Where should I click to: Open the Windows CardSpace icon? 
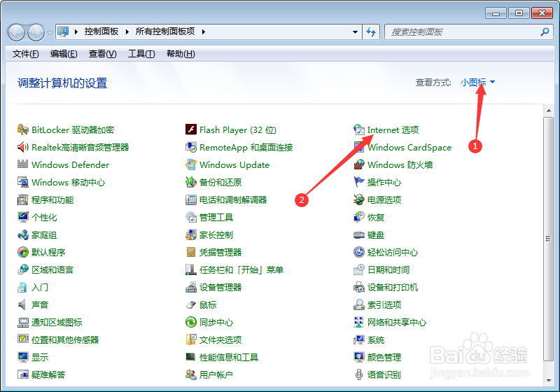point(359,147)
